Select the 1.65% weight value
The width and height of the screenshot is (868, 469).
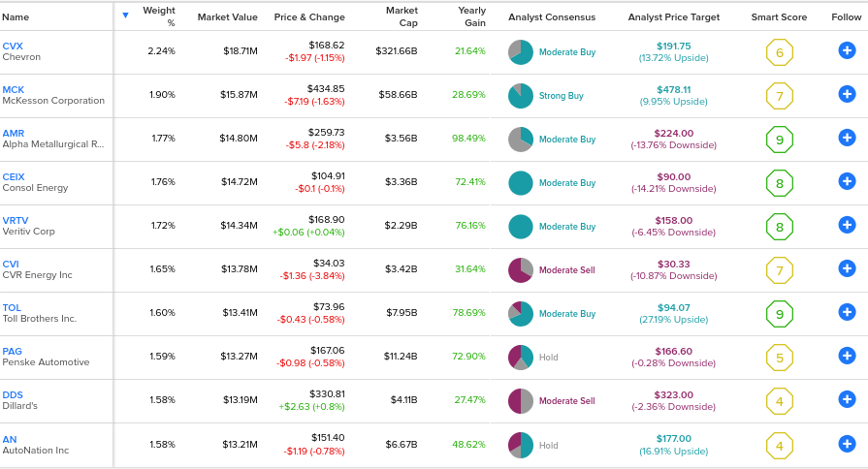162,268
